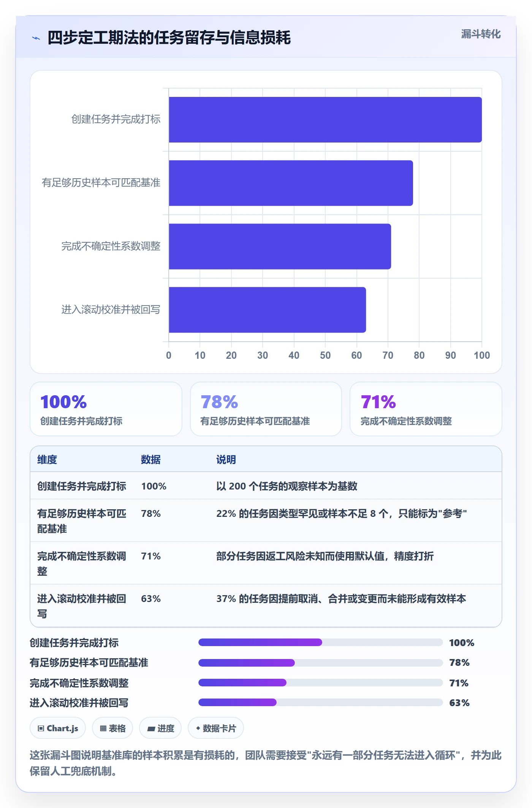The image size is (532, 808).
Task: Open the 100% stat card
Action: (106, 409)
